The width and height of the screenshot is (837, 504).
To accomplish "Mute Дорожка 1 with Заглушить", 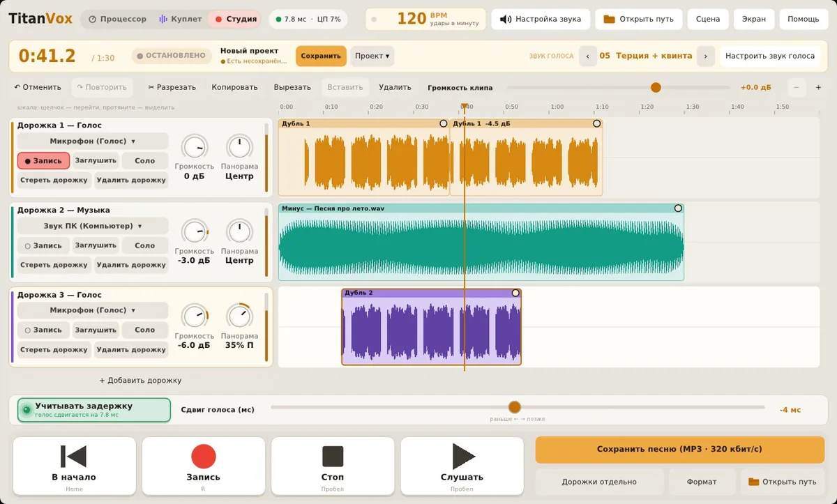I will pyautogui.click(x=96, y=160).
